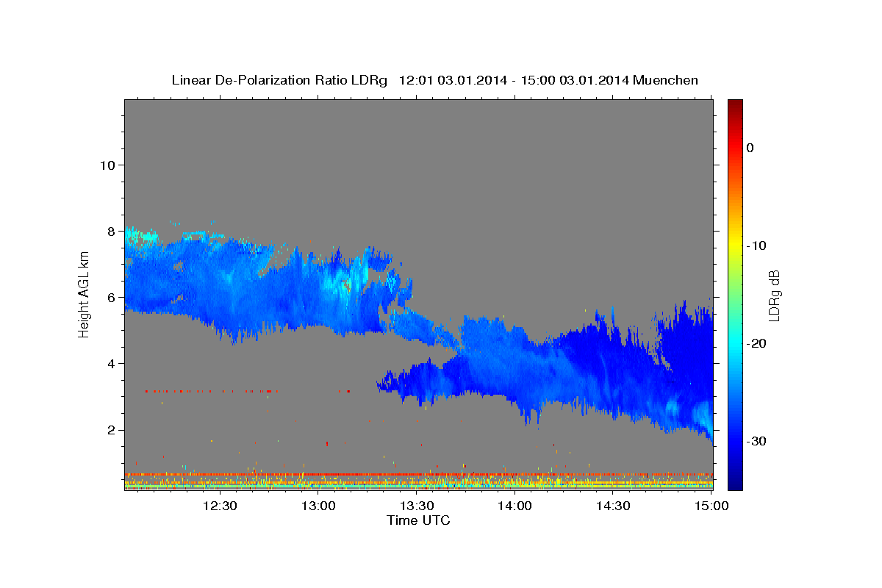Viewport: 882px width, 588px height.
Task: Click the colorbar tick label -10
Action: (x=756, y=245)
